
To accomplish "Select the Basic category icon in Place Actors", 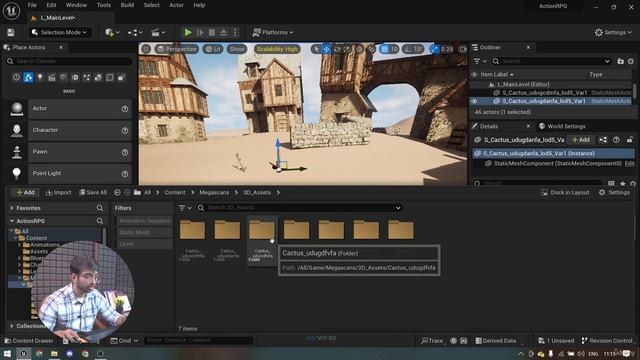I will [x=28, y=77].
